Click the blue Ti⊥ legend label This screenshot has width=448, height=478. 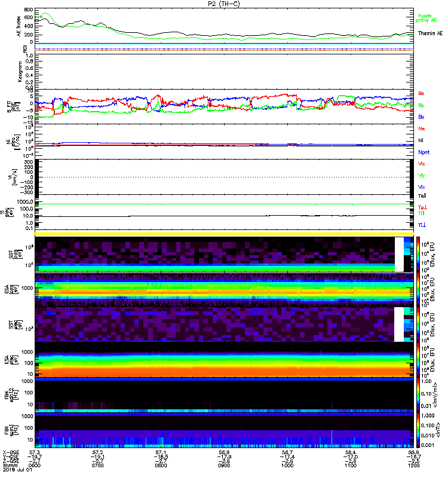[422, 225]
